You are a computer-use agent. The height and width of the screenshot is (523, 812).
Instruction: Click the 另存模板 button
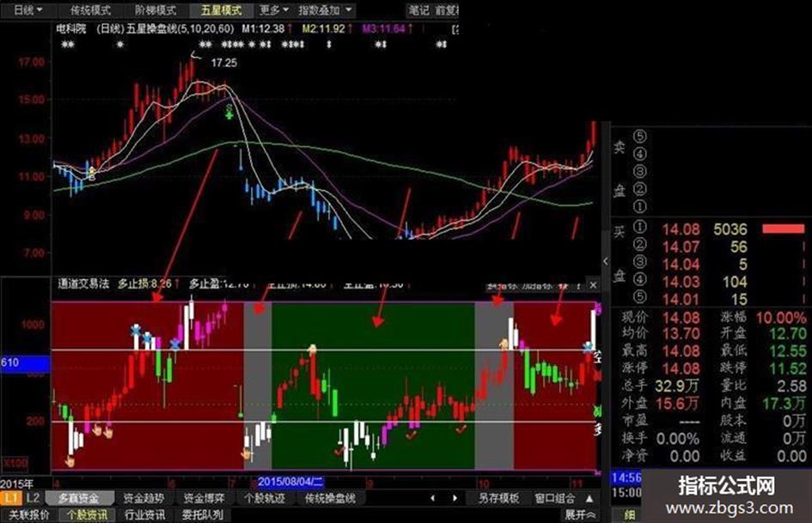click(498, 498)
